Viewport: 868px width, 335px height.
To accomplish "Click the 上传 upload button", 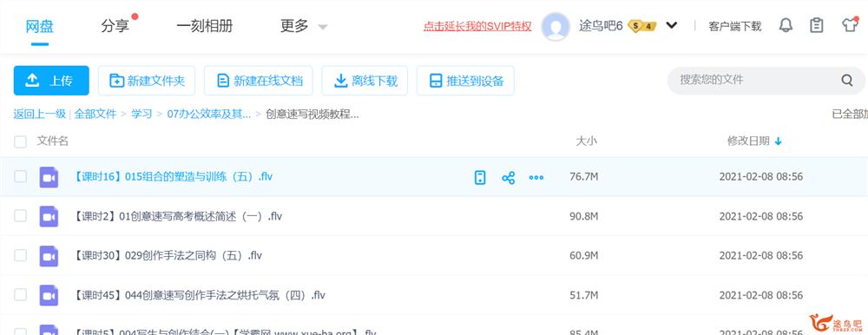I will 51,81.
